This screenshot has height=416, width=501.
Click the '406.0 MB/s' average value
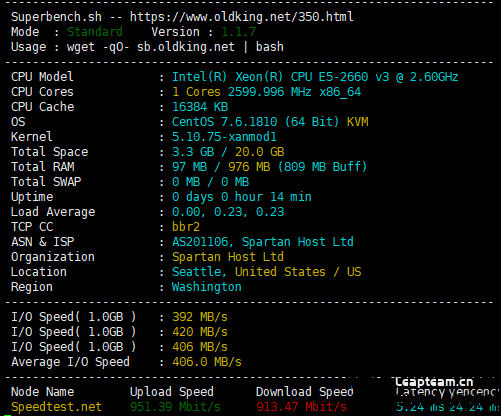(207, 362)
